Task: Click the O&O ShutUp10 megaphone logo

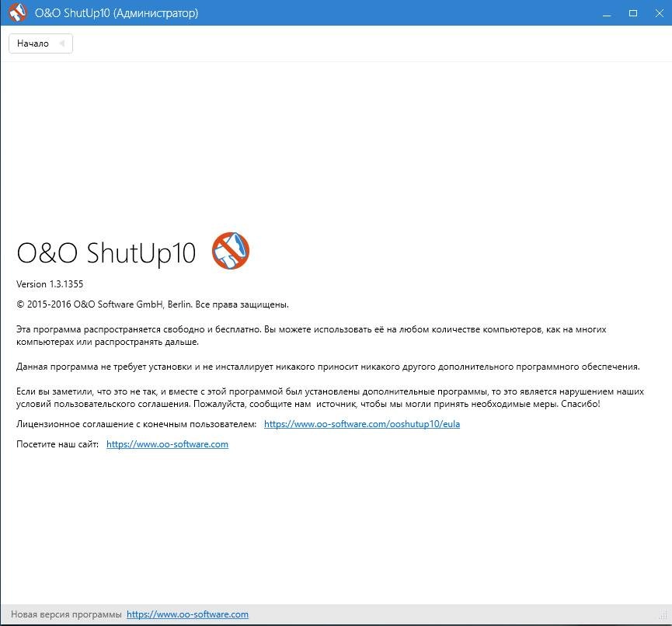Action: (231, 251)
